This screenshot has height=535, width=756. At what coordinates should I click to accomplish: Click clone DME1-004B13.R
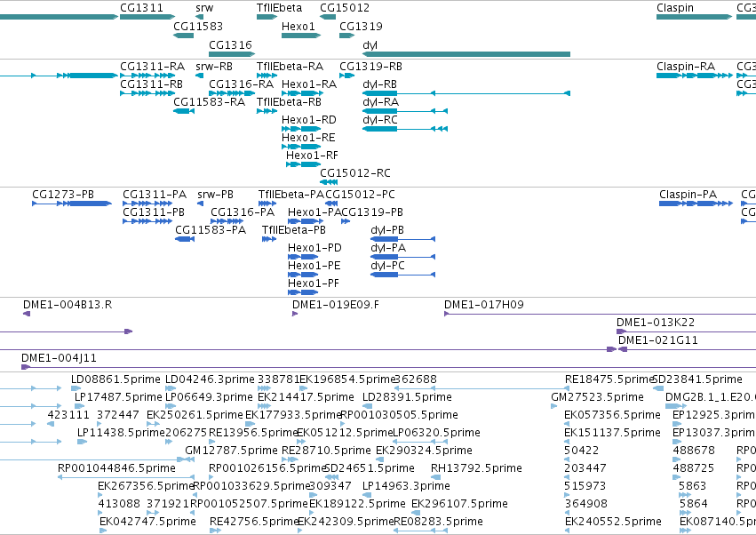click(68, 305)
